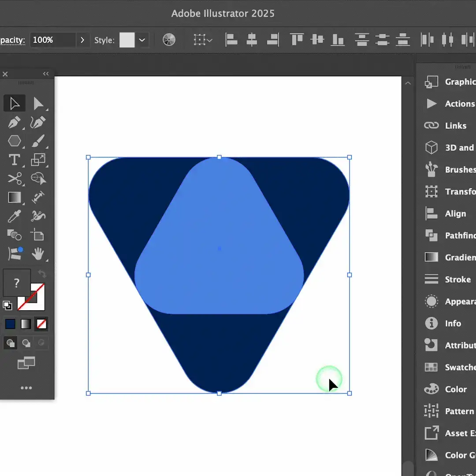
Task: Choose the Pen tool
Action: tap(15, 122)
